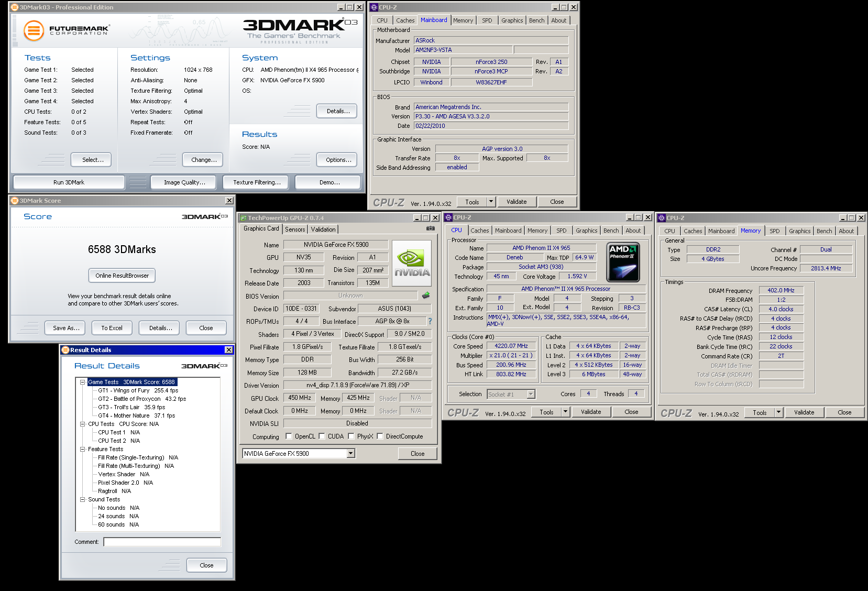Screen dimensions: 868x591
Task: Click the NVIDIA logo in GPU-Z
Action: pos(412,264)
